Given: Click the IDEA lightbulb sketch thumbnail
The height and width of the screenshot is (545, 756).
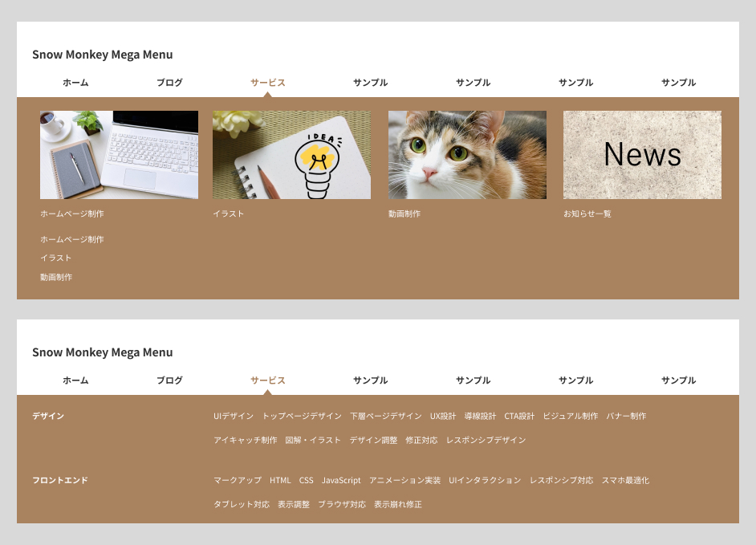Looking at the screenshot, I should click(x=291, y=154).
